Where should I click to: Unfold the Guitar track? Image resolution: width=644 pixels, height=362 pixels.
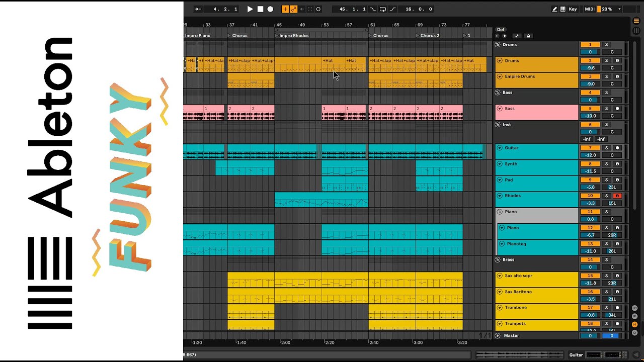[x=500, y=148]
